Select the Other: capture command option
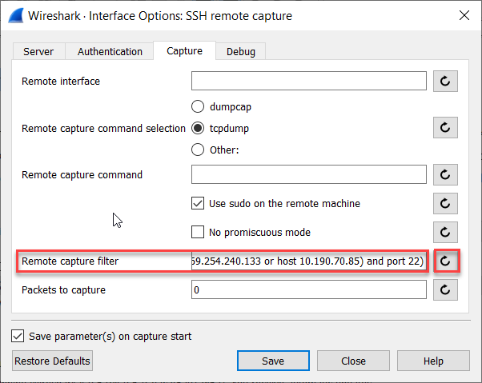The height and width of the screenshot is (383, 482). tap(198, 150)
